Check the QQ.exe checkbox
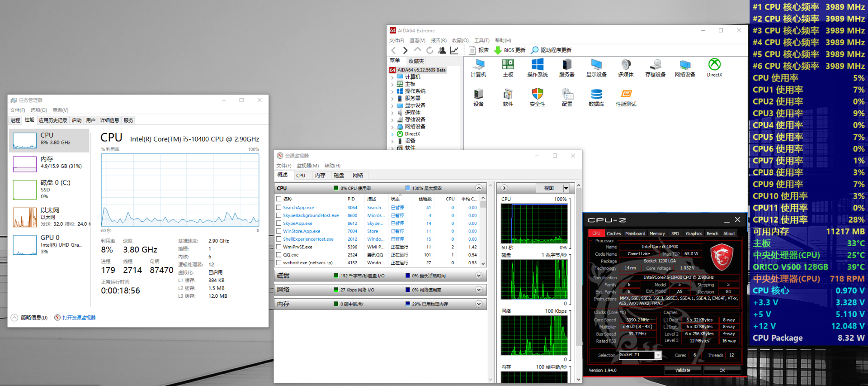 click(278, 255)
